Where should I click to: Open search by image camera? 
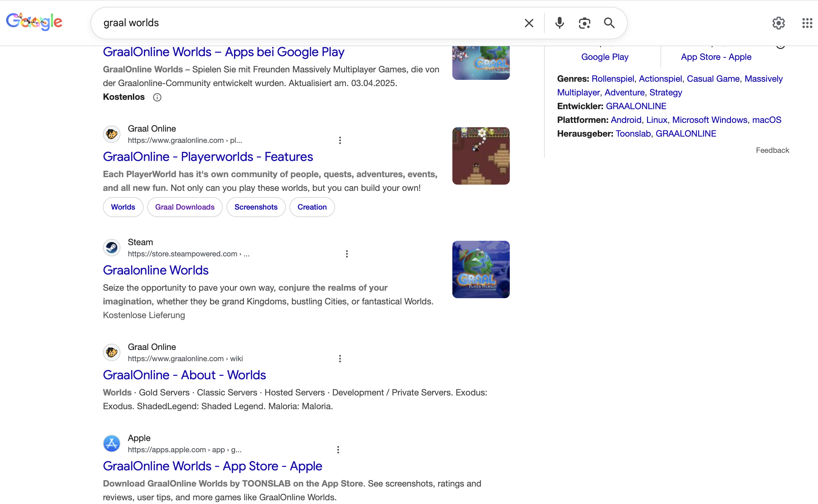pos(584,23)
